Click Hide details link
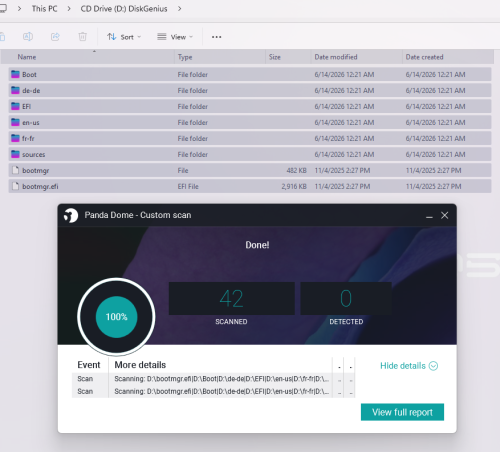The image size is (500, 452). [x=403, y=366]
